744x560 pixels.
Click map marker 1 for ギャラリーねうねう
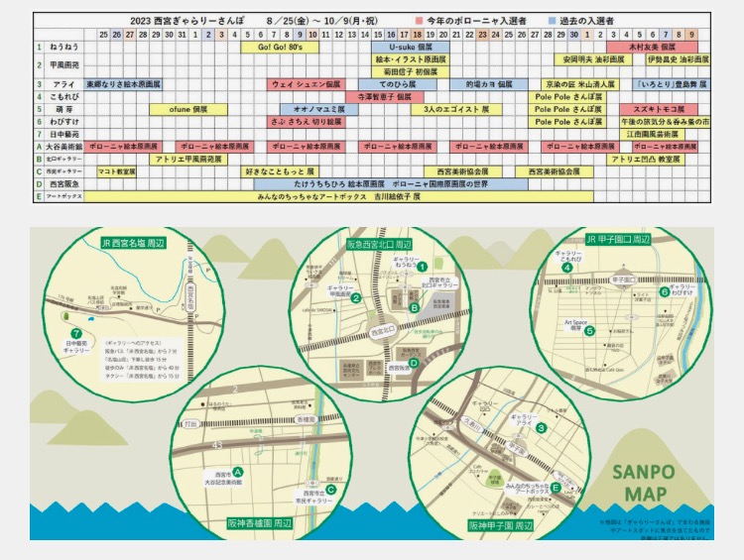pos(423,267)
